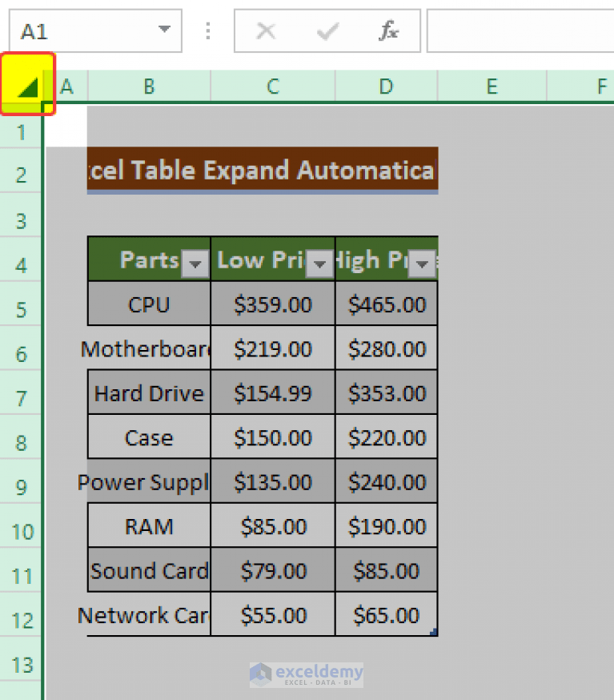This screenshot has width=614, height=700.
Task: Select column A header
Action: (66, 86)
